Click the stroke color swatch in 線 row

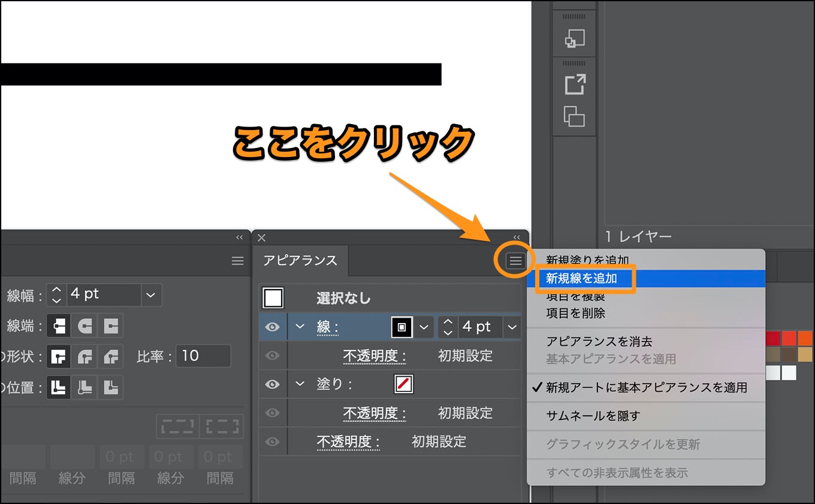pyautogui.click(x=402, y=327)
